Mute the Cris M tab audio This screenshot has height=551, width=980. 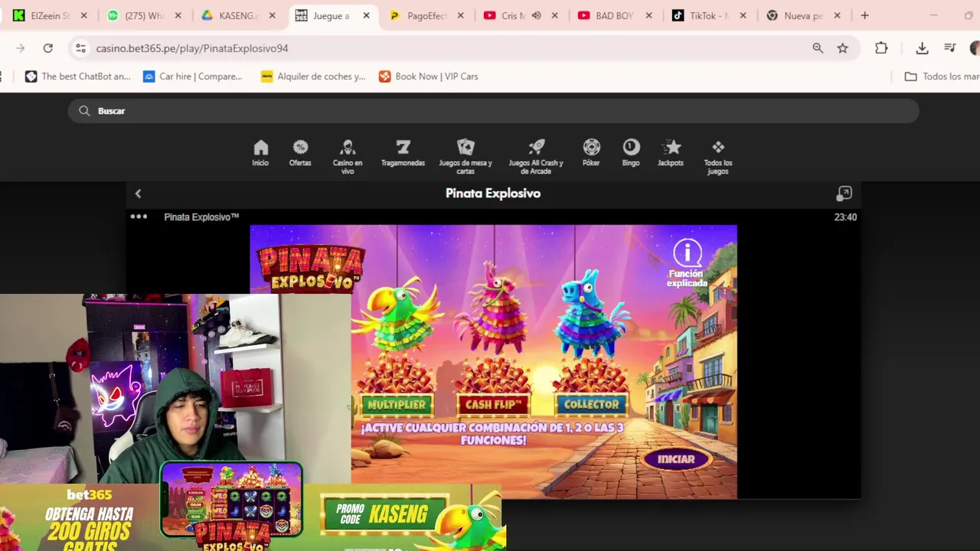(537, 15)
